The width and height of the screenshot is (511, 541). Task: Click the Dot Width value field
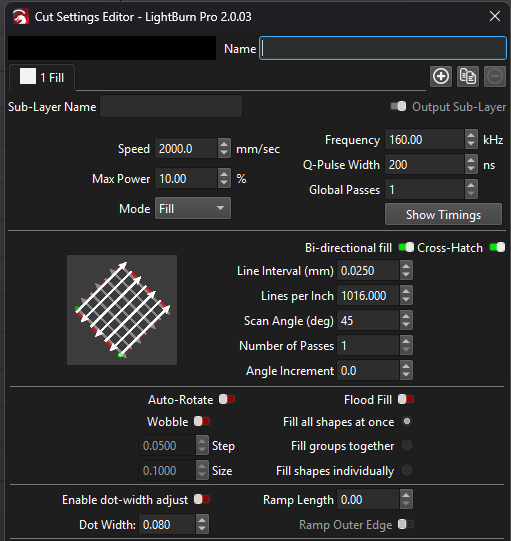click(x=167, y=524)
